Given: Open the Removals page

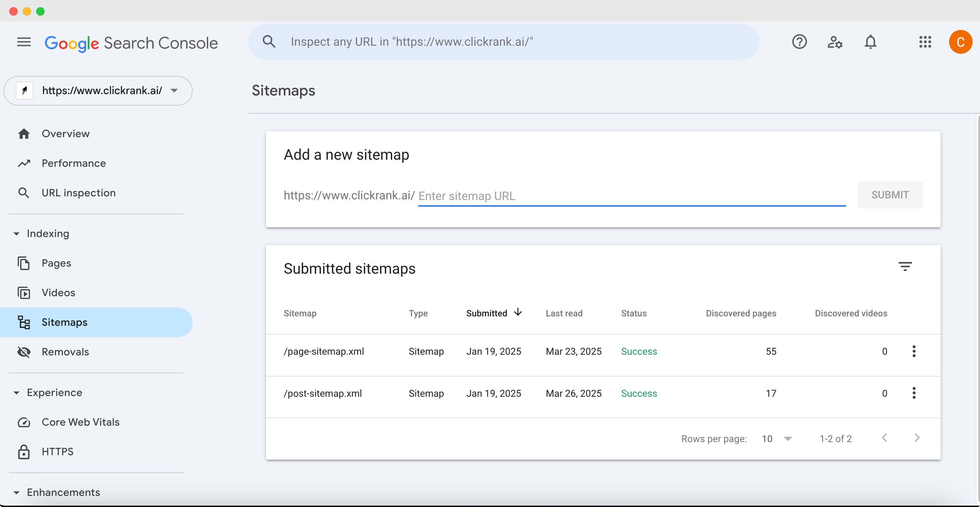Looking at the screenshot, I should pos(65,352).
